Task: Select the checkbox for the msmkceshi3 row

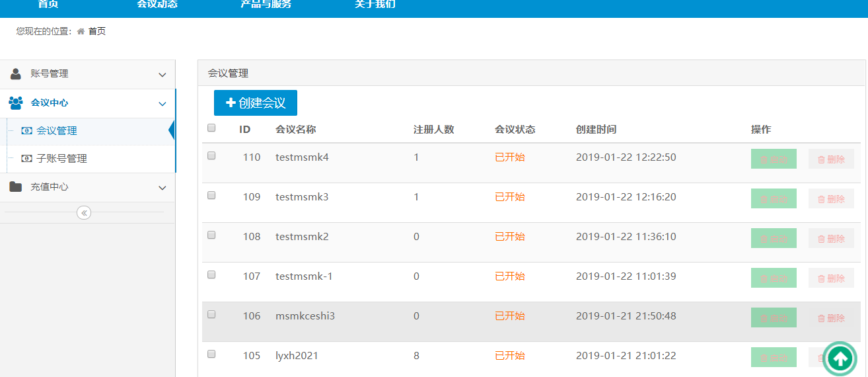Action: 211,315
